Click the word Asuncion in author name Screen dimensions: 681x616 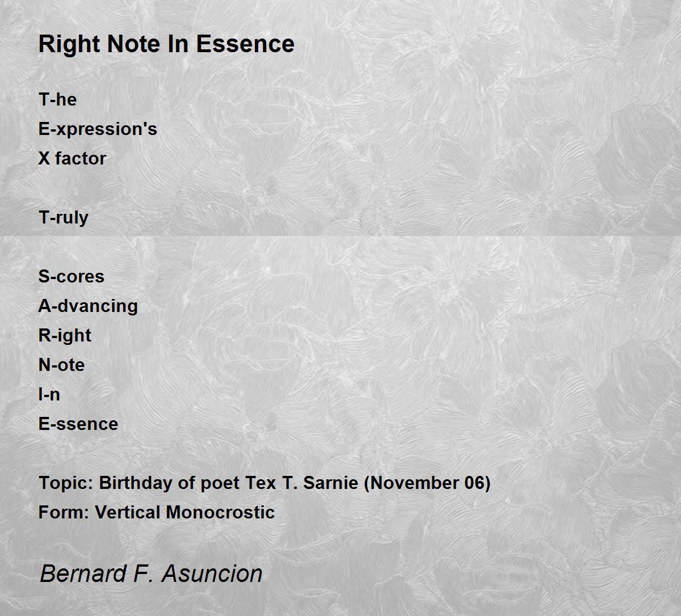click(x=212, y=573)
